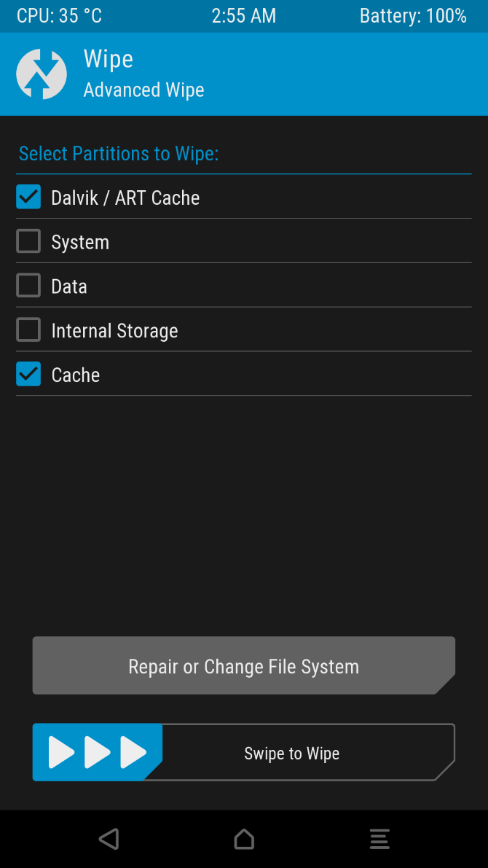Tap the back navigation arrow
Viewport: 488px width, 868px height.
(x=109, y=839)
